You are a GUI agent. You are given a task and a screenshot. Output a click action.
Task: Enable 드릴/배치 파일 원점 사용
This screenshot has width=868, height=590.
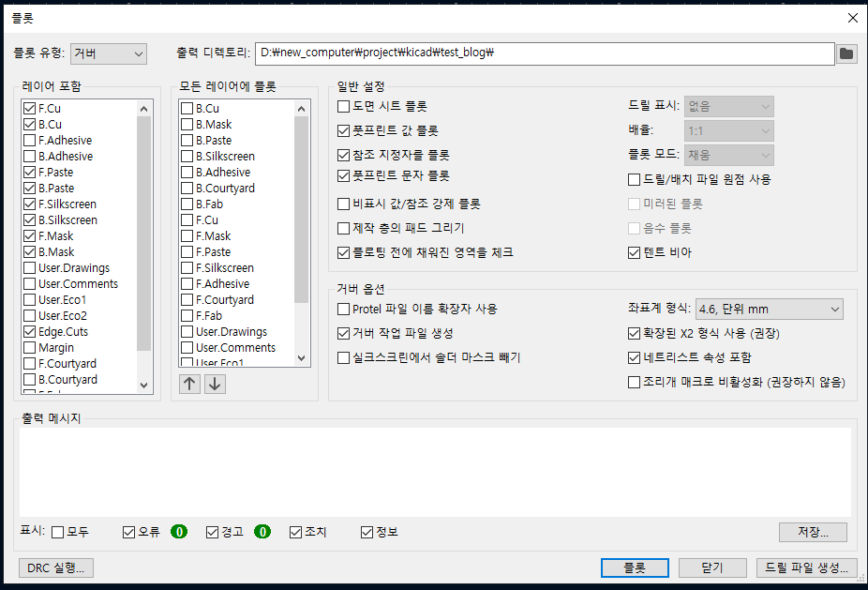click(x=634, y=179)
